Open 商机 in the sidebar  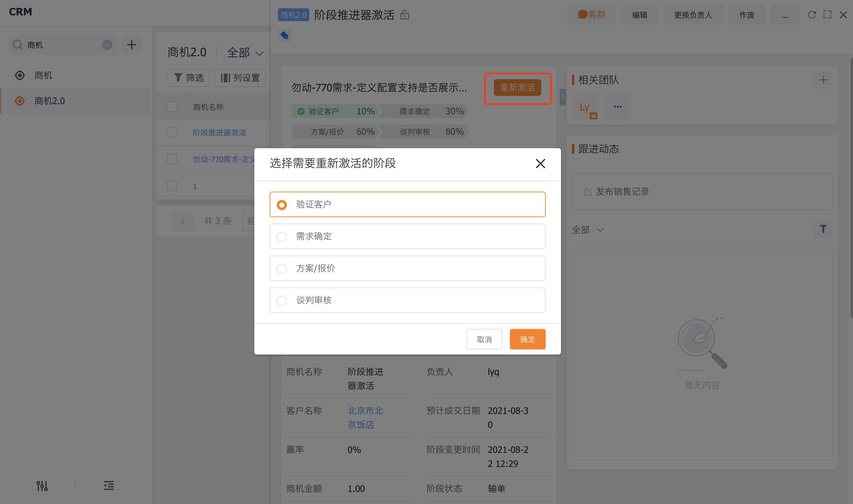(x=75, y=75)
